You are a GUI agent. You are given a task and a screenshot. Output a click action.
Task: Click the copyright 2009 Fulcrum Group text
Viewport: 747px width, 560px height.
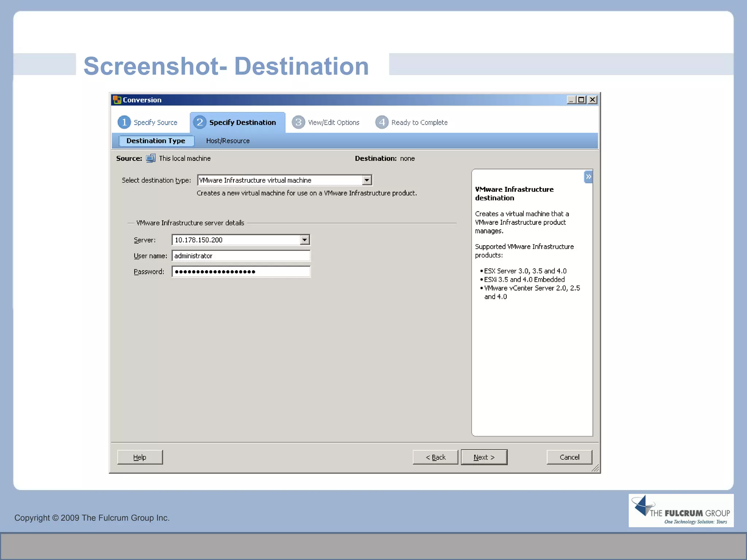pyautogui.click(x=92, y=518)
